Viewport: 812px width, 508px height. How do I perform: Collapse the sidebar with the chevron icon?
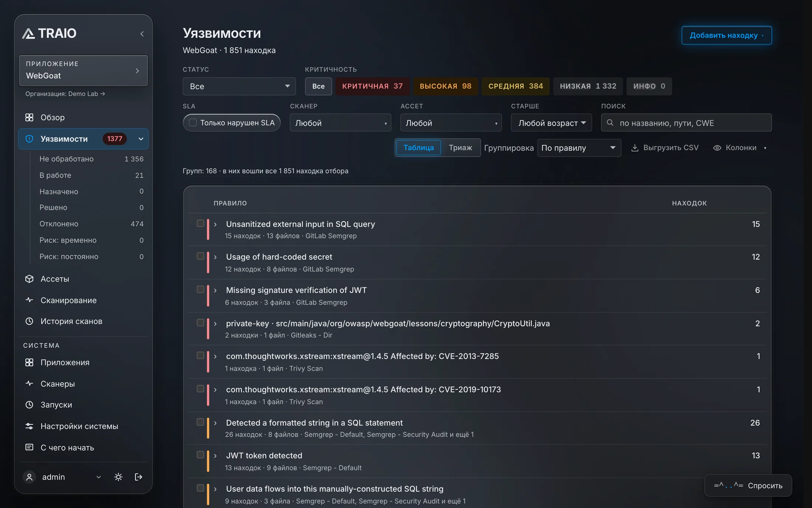[x=142, y=34]
